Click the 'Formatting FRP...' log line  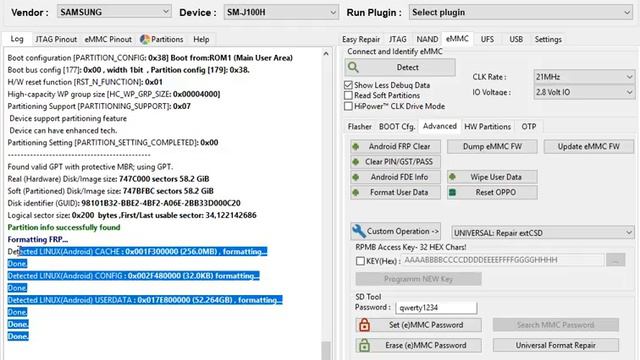(x=38, y=240)
